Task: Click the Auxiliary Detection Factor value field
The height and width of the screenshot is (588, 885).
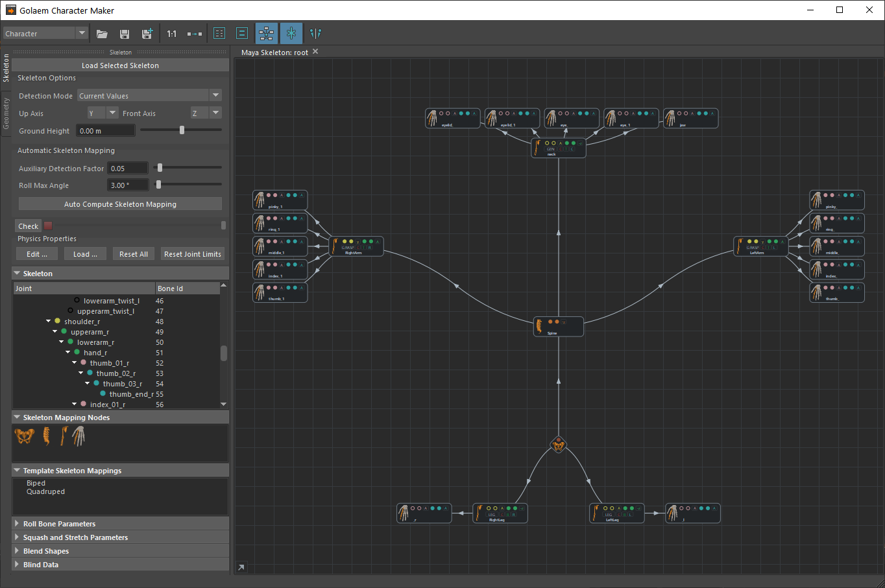Action: tap(127, 169)
